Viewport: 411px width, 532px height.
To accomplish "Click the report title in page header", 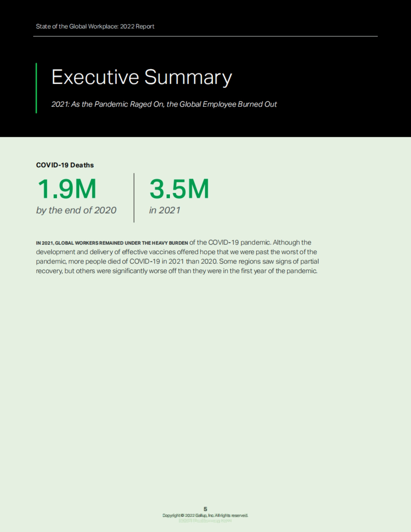I will [x=95, y=26].
